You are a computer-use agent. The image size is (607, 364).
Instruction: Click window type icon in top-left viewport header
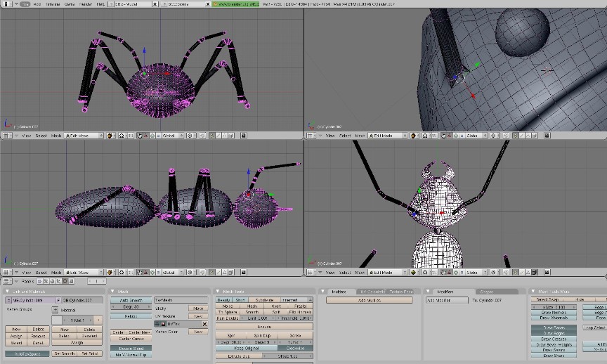(8, 135)
